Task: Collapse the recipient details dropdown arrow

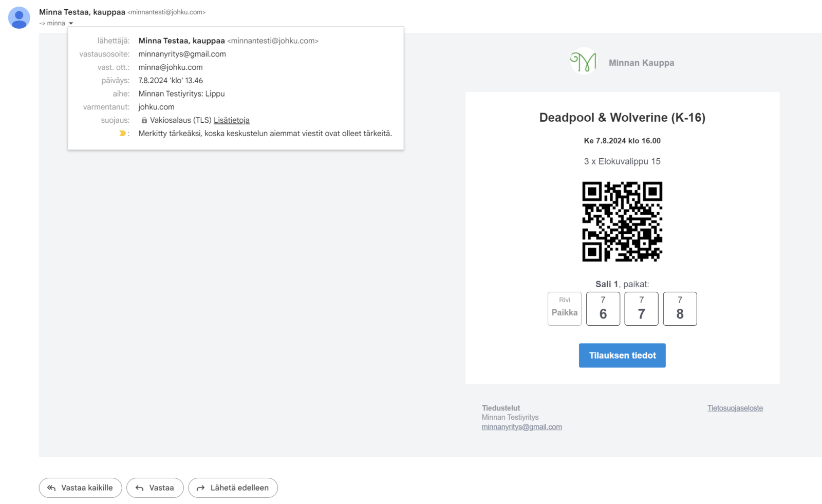Action: (x=71, y=23)
